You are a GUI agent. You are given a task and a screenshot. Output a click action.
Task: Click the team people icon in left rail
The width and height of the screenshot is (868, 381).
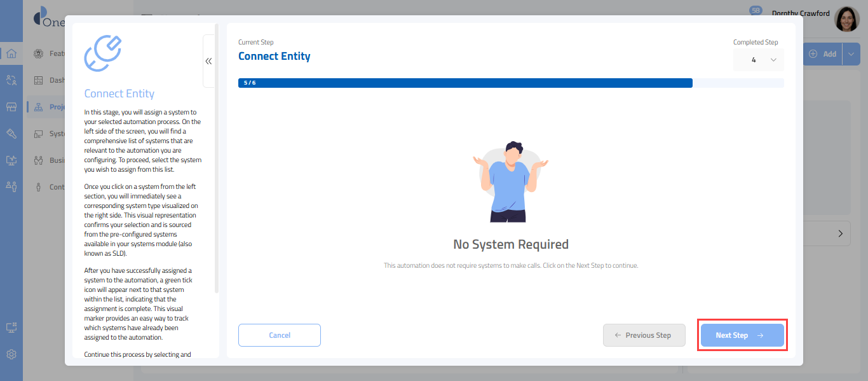11,186
